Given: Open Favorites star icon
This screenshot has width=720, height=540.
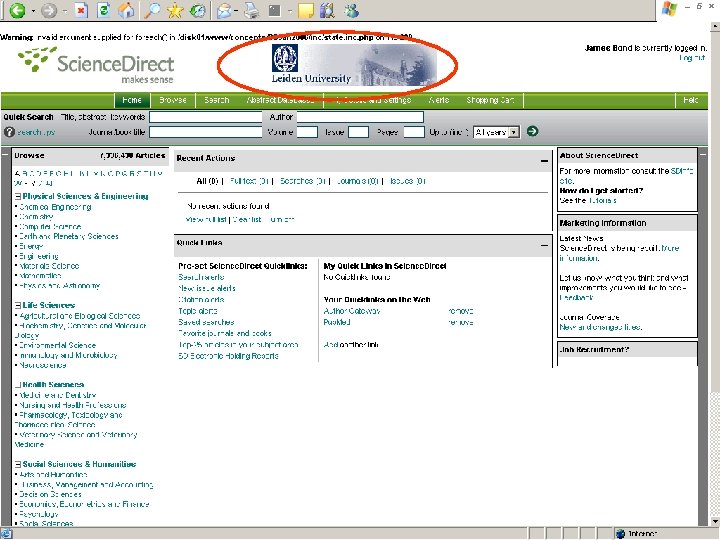Looking at the screenshot, I should [175, 10].
